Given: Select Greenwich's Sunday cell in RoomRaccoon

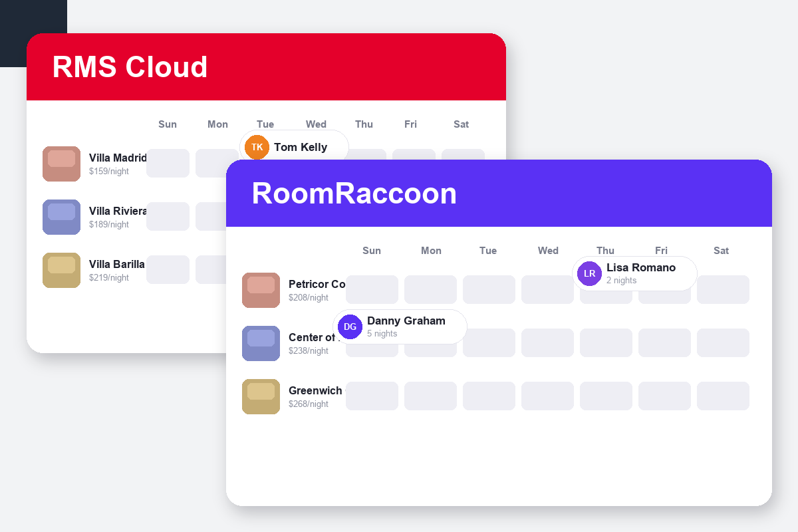Looking at the screenshot, I should click(372, 396).
